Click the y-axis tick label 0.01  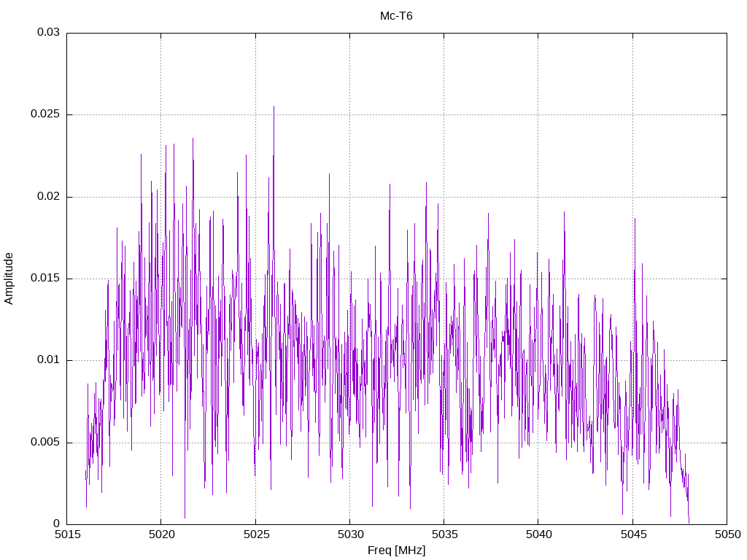point(49,360)
